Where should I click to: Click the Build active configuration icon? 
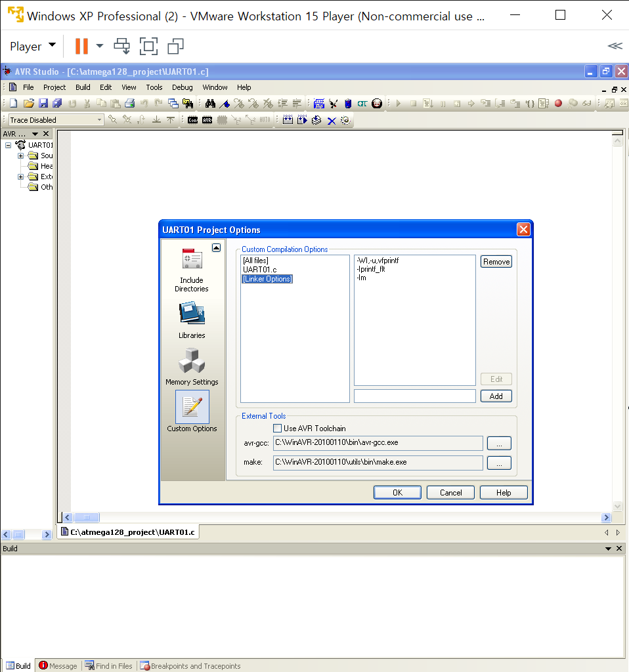pyautogui.click(x=288, y=120)
